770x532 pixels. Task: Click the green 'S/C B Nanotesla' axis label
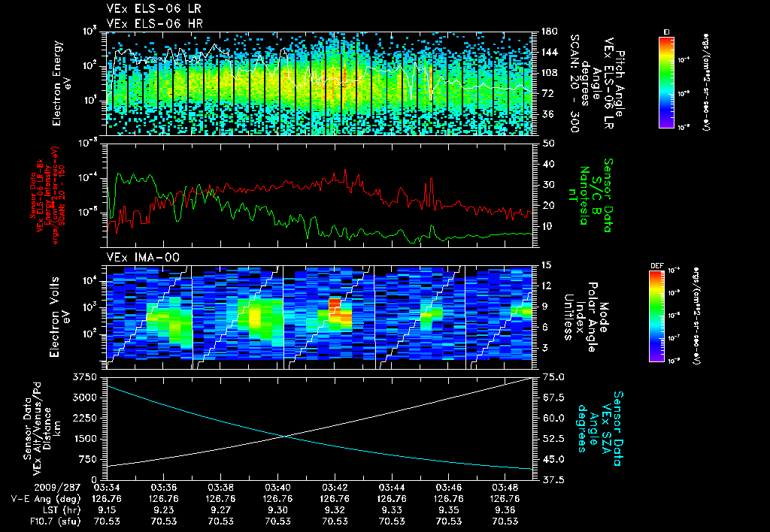tap(590, 195)
